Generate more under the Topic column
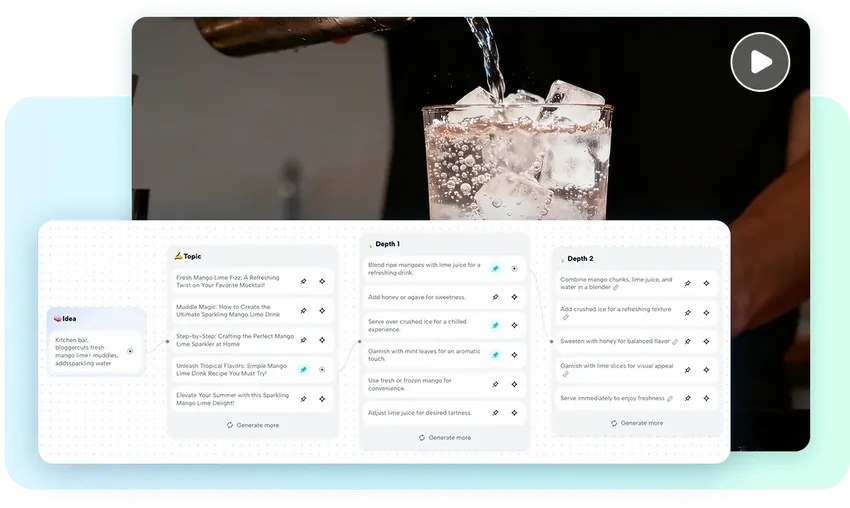This screenshot has width=850, height=508. (x=253, y=425)
